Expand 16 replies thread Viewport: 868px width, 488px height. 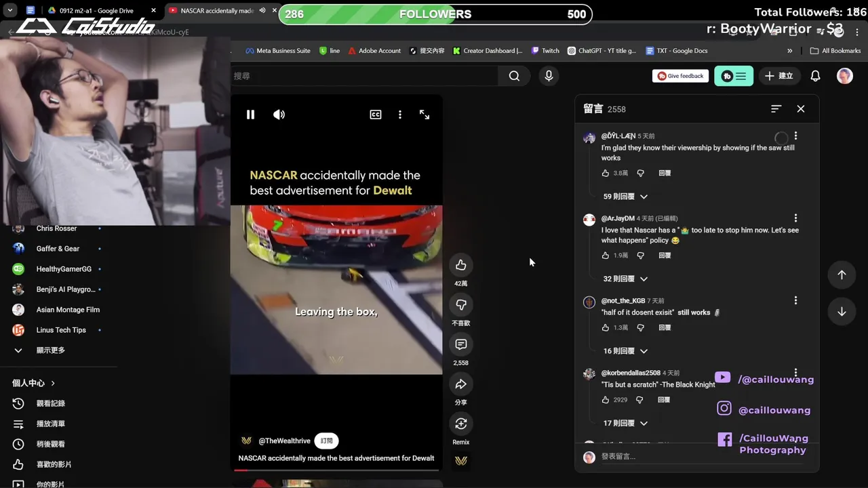tap(625, 351)
